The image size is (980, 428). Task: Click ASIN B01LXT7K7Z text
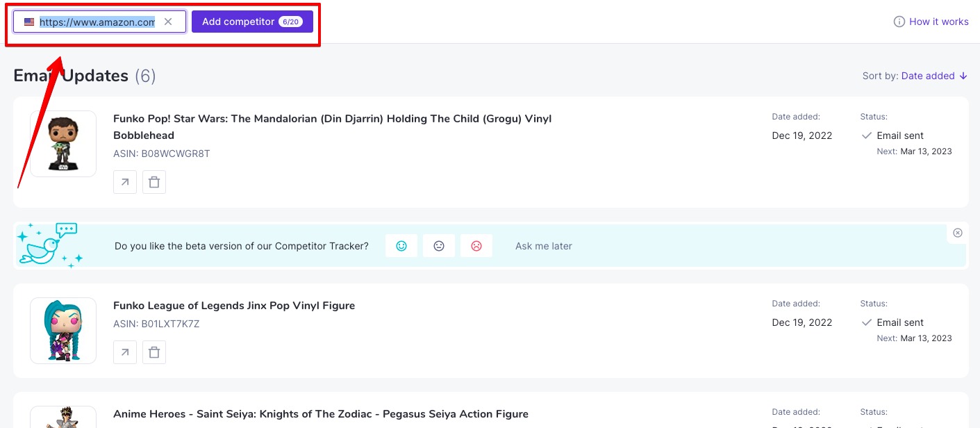pos(156,324)
